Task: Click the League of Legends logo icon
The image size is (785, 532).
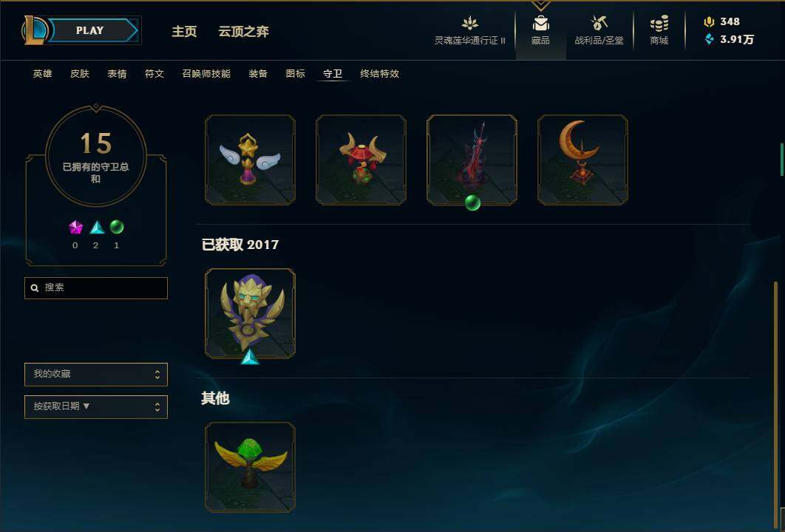Action: [35, 30]
